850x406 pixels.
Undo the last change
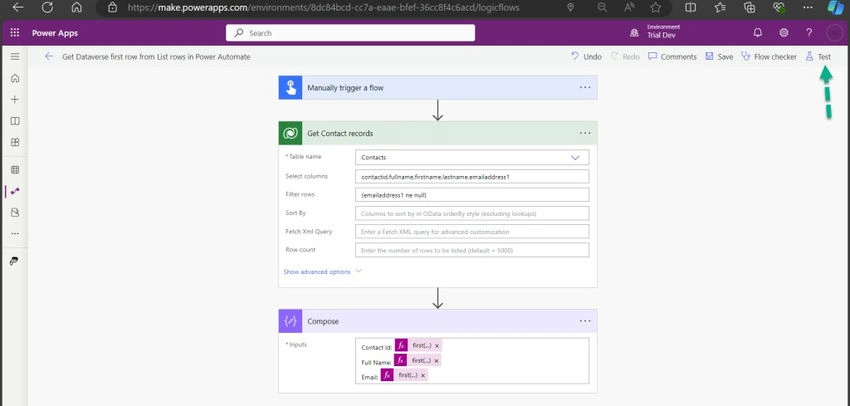[586, 56]
